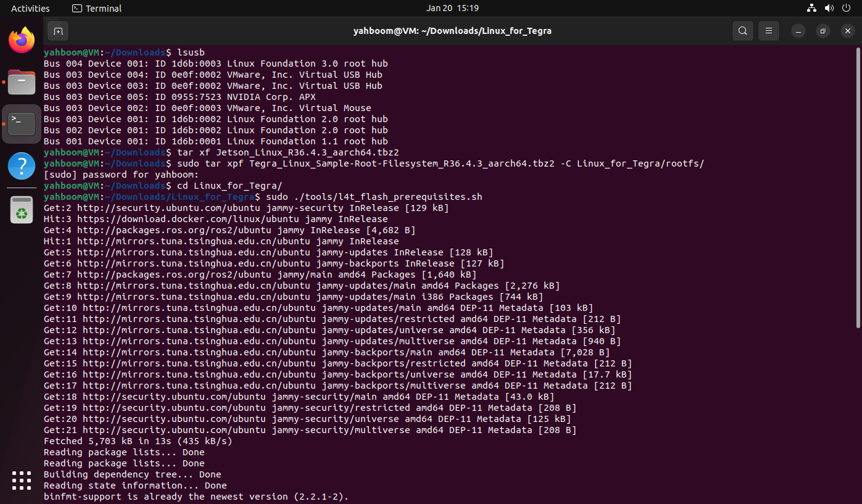This screenshot has width=862, height=504.
Task: Launch Firefox from the dock
Action: pos(21,39)
